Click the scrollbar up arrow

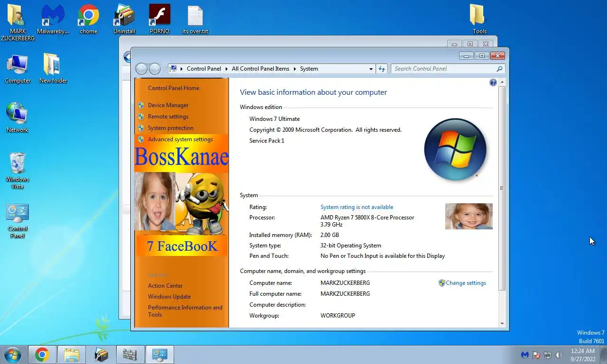502,82
